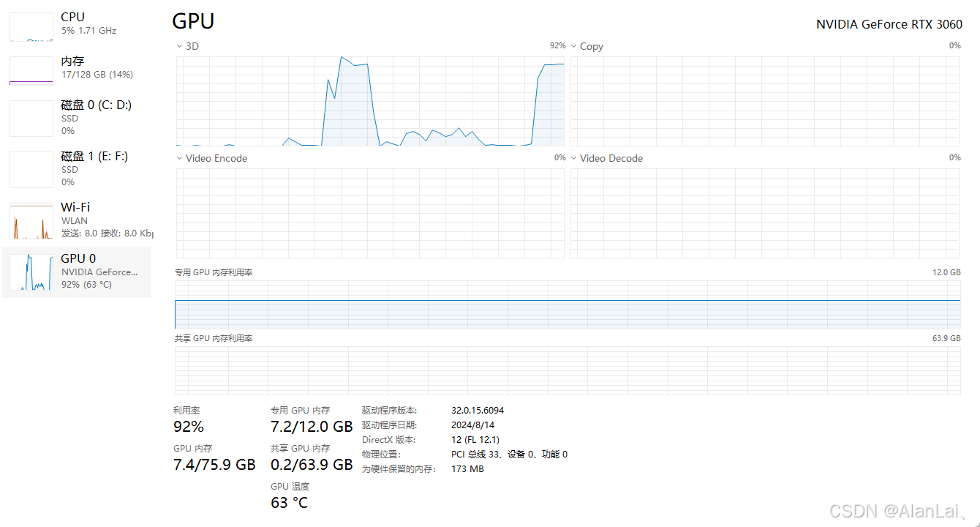Viewport: 980px width, 527px height.
Task: Select CPU in the performance sidebar
Action: [x=77, y=23]
